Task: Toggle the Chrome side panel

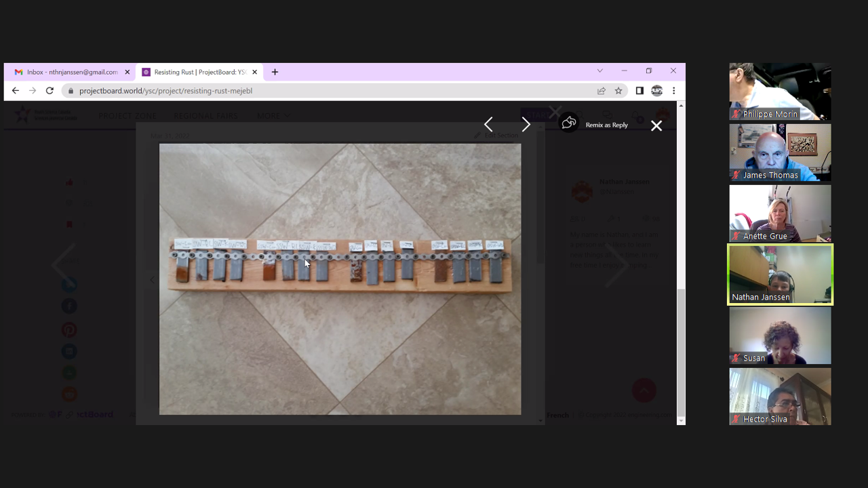Action: 639,91
